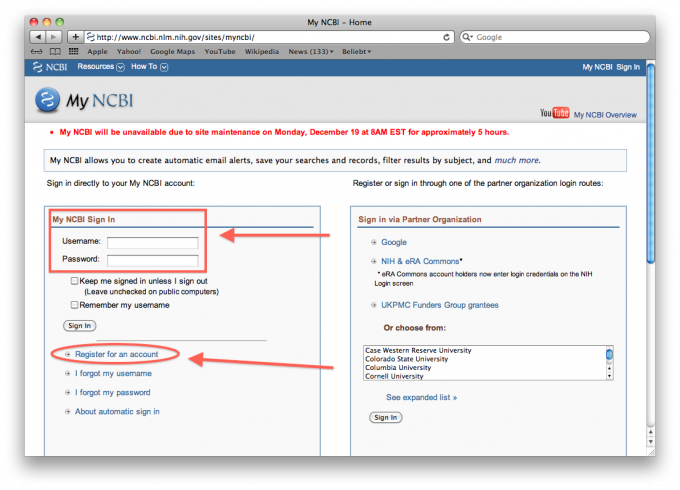Open the Apple bookmark
Viewport: 680px width, 490px height.
pos(97,52)
